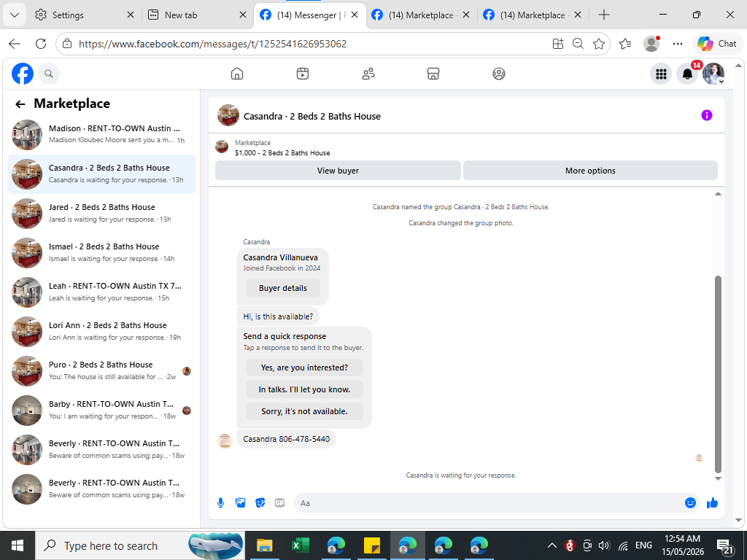747x560 pixels.
Task: Switch to the Settings browser tab
Action: pyautogui.click(x=85, y=15)
